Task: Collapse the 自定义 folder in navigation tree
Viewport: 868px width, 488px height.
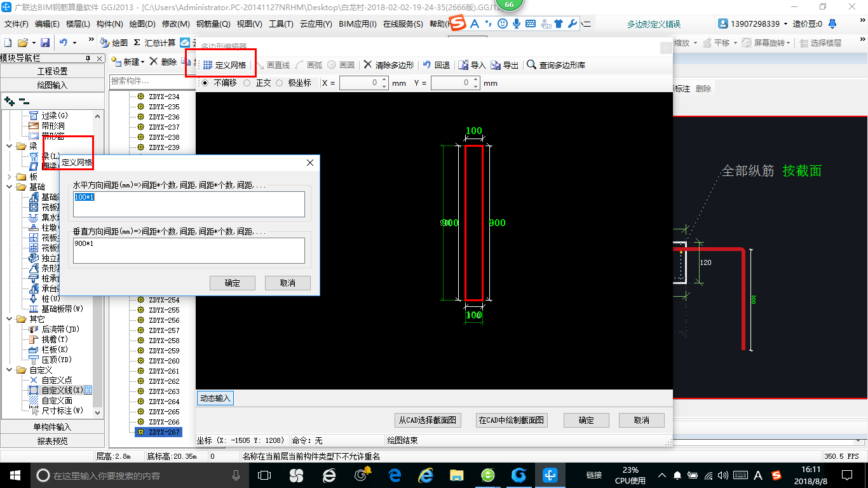Action: click(9, 370)
